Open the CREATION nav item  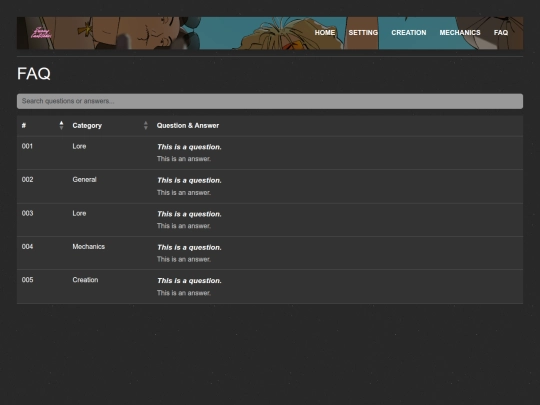[x=408, y=33]
